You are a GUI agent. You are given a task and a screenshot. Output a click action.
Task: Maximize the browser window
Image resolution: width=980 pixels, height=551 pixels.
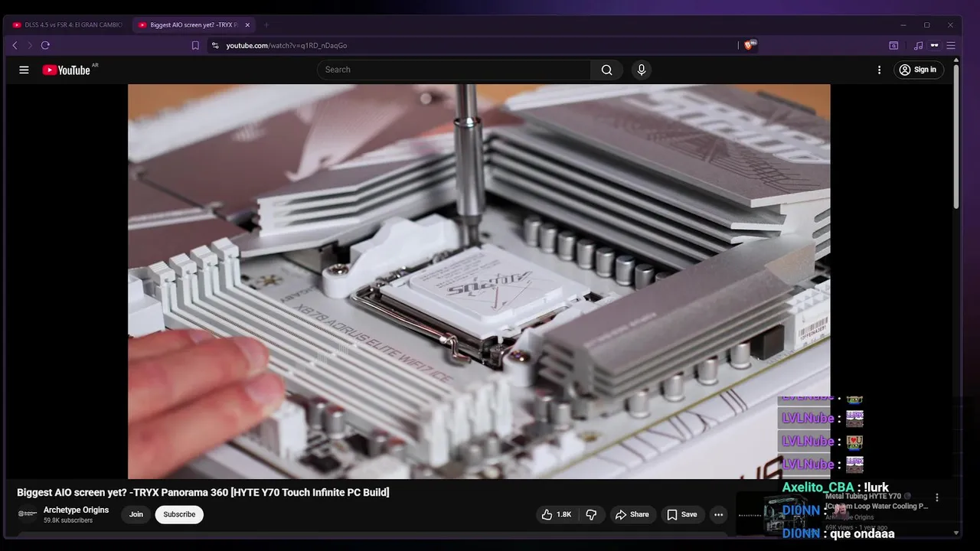pyautogui.click(x=926, y=25)
